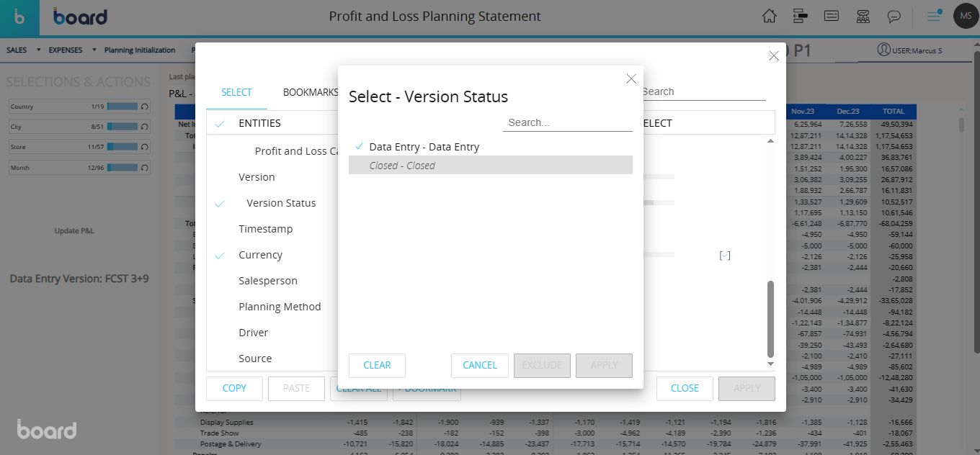
Task: Open the Planning Initialization menu
Action: pyautogui.click(x=140, y=50)
